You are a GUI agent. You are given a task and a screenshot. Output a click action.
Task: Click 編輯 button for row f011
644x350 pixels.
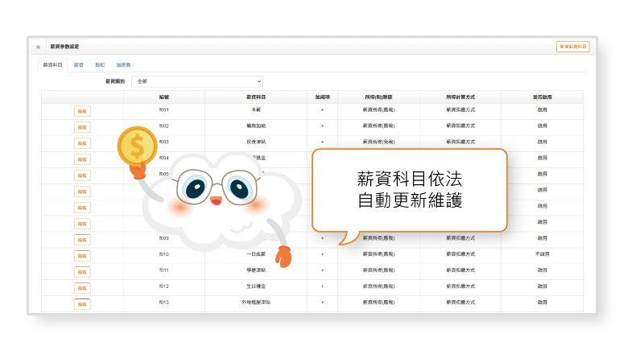pyautogui.click(x=83, y=272)
